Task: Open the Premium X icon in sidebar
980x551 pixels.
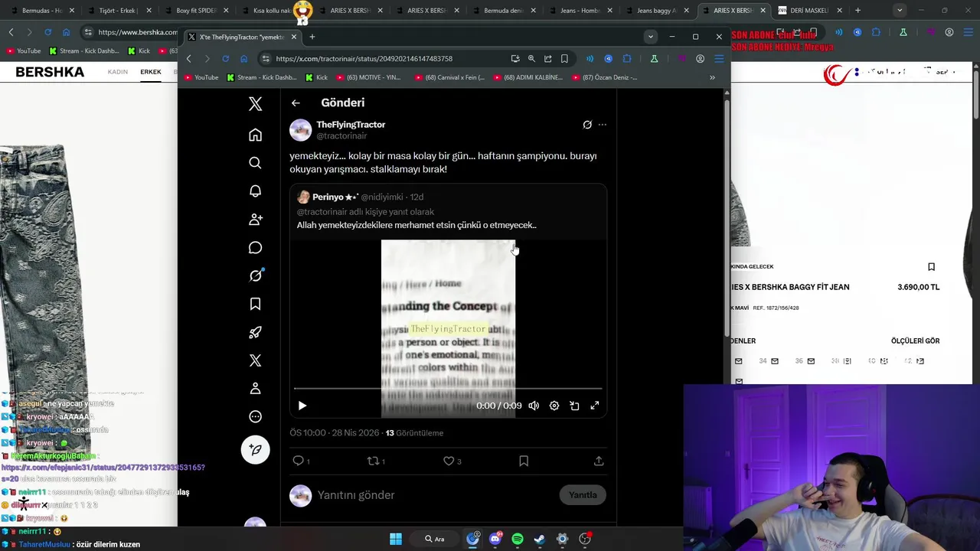Action: (255, 360)
